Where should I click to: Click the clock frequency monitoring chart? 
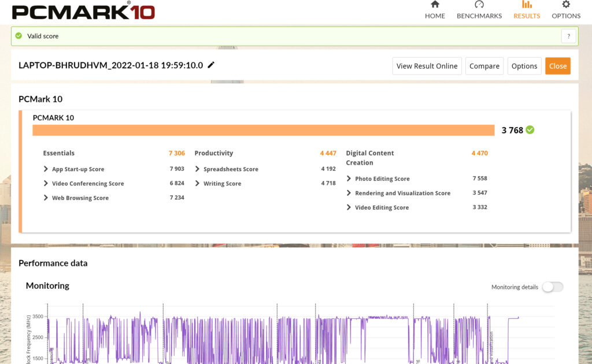[x=291, y=334]
